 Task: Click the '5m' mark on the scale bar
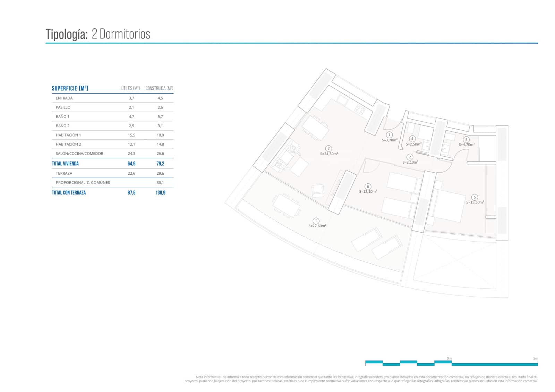[536, 358]
